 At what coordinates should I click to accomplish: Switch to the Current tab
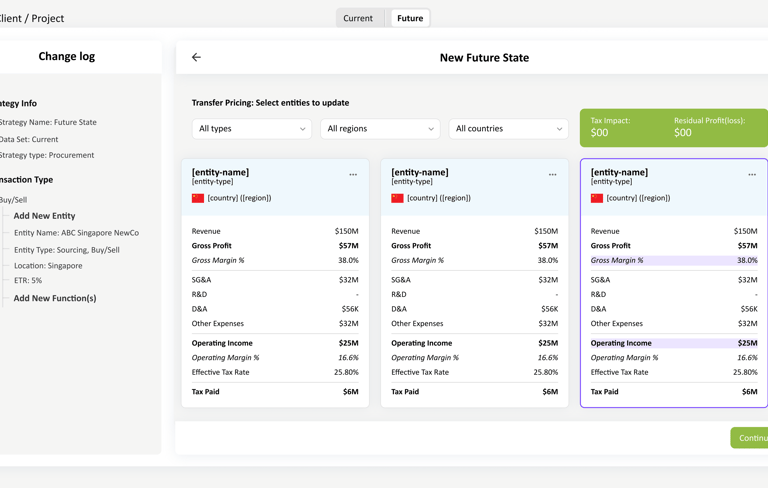[358, 18]
